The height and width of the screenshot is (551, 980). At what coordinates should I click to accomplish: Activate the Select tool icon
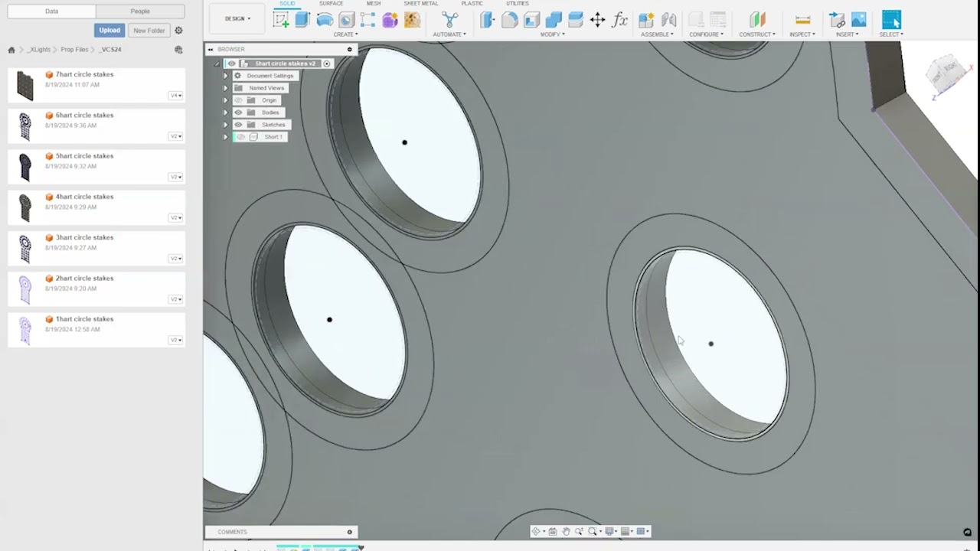[891, 20]
